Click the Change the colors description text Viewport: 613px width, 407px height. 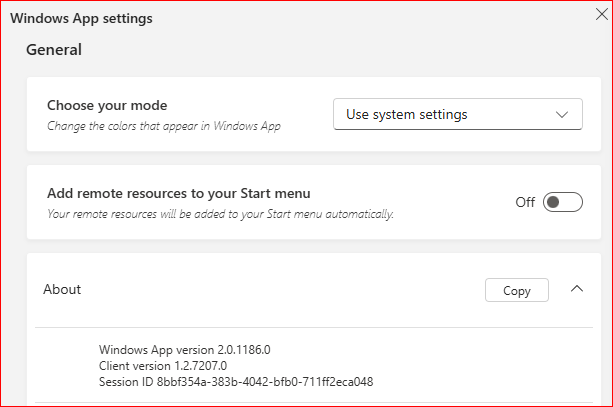pyautogui.click(x=164, y=126)
